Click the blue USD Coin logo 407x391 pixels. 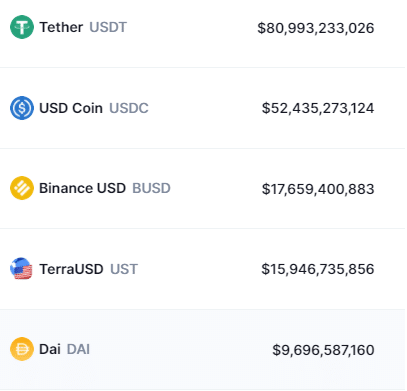(22, 108)
